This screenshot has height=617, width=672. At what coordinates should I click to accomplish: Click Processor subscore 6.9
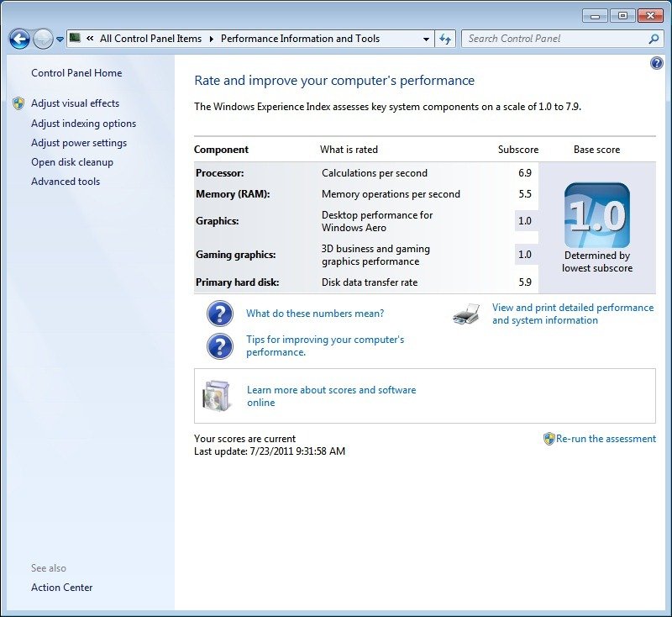click(524, 173)
